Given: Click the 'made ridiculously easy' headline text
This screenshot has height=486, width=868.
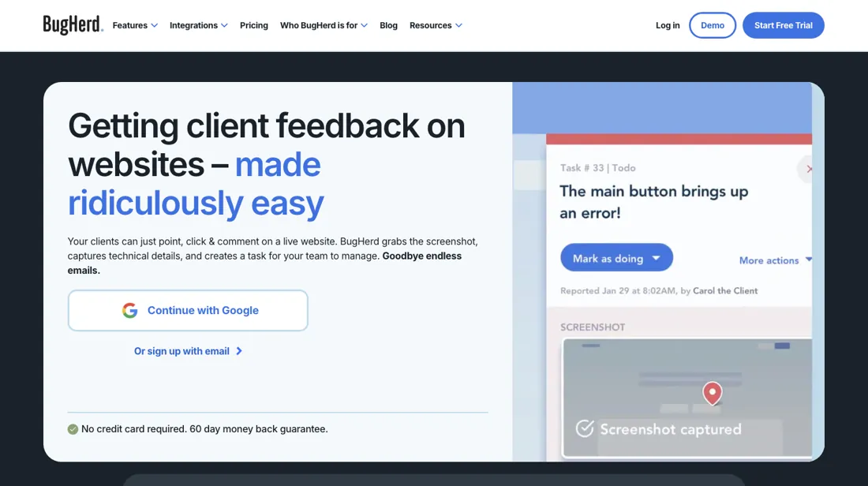Looking at the screenshot, I should pyautogui.click(x=196, y=184).
